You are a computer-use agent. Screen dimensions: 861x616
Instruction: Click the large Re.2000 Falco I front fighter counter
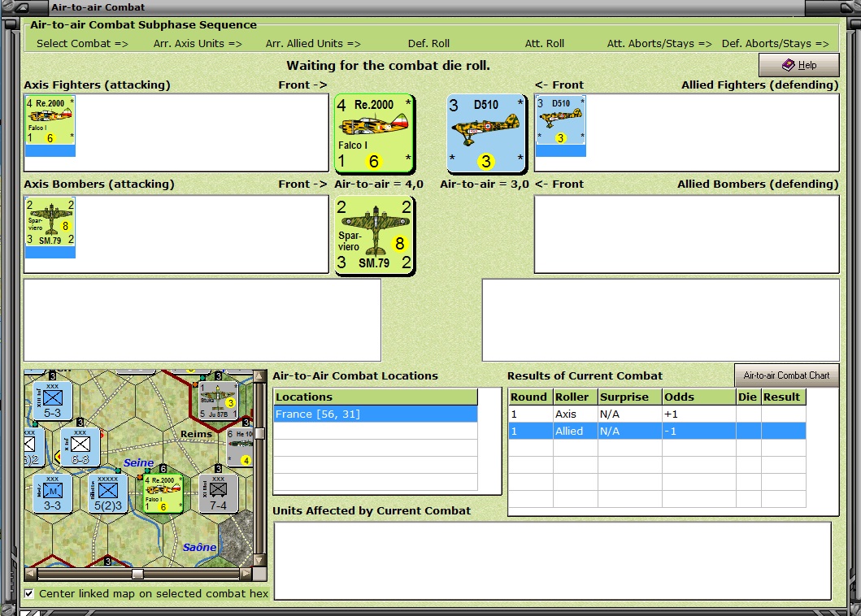[x=375, y=133]
